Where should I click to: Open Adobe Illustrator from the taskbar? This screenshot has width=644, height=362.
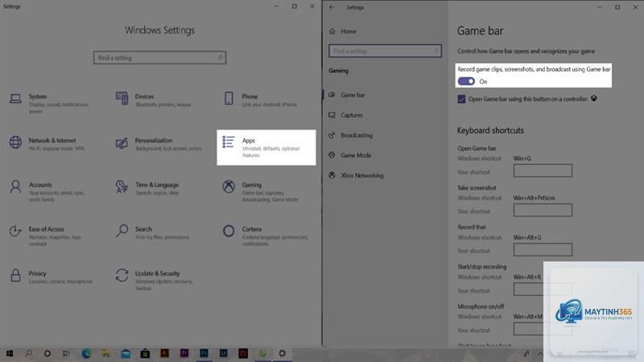[165, 353]
